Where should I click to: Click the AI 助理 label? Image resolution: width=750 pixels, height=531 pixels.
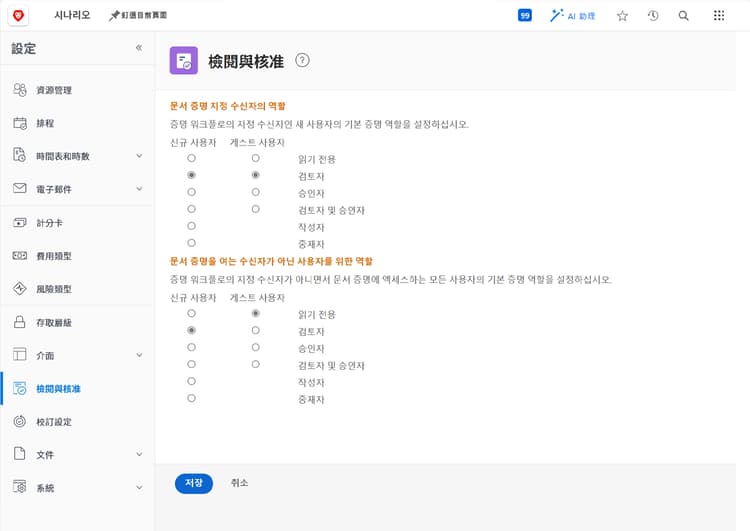(581, 16)
